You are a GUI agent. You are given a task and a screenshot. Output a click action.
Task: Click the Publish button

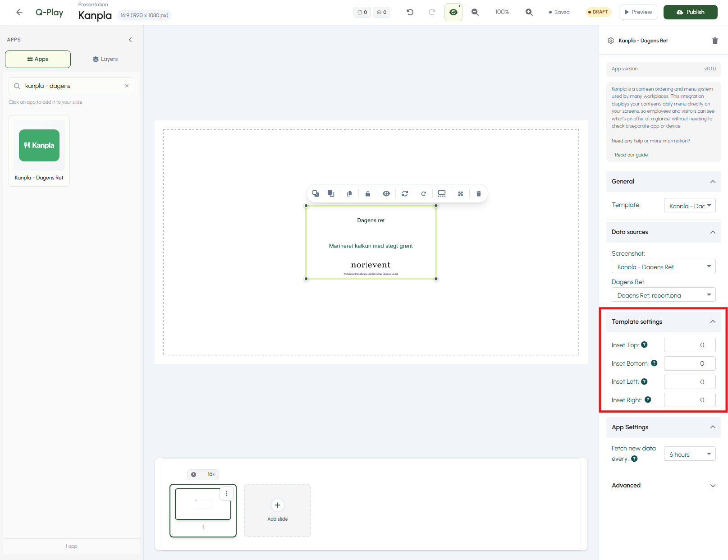click(x=690, y=12)
